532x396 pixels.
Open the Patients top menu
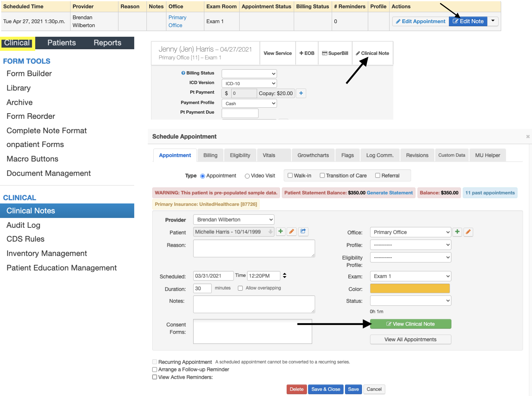click(x=62, y=43)
